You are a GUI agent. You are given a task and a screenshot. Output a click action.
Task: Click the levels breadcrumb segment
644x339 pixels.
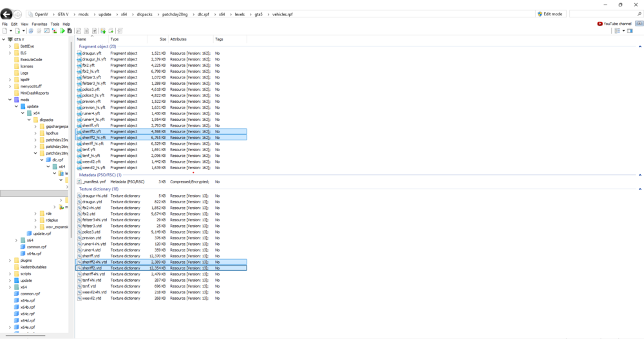tap(240, 14)
